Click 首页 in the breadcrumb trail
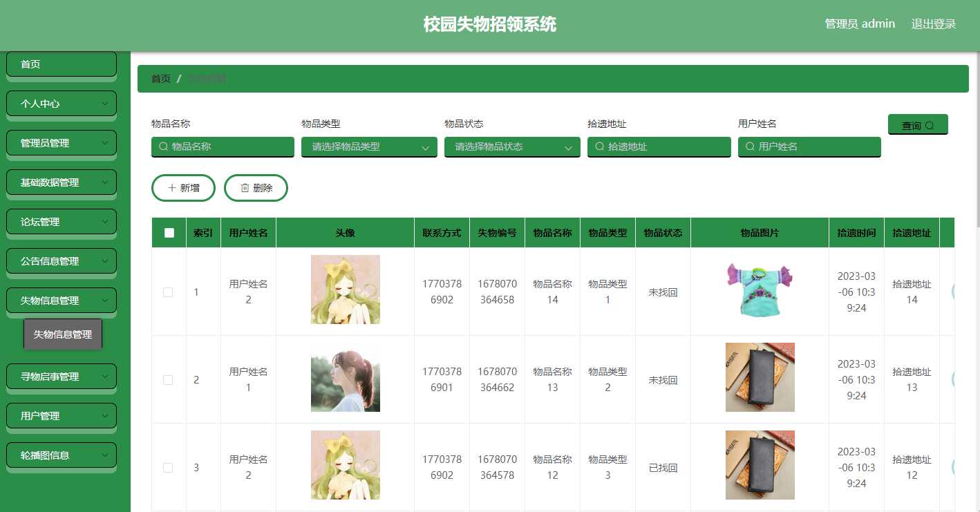Image resolution: width=980 pixels, height=512 pixels. tap(160, 78)
